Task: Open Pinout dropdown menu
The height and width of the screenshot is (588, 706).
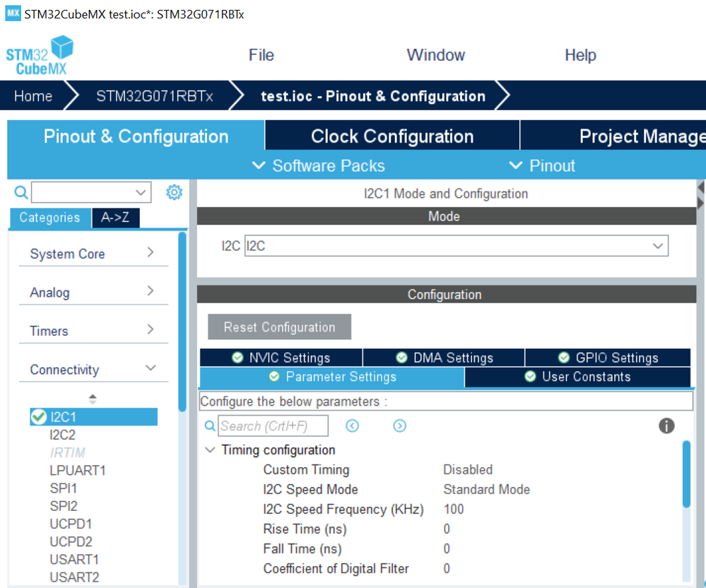Action: pyautogui.click(x=542, y=165)
